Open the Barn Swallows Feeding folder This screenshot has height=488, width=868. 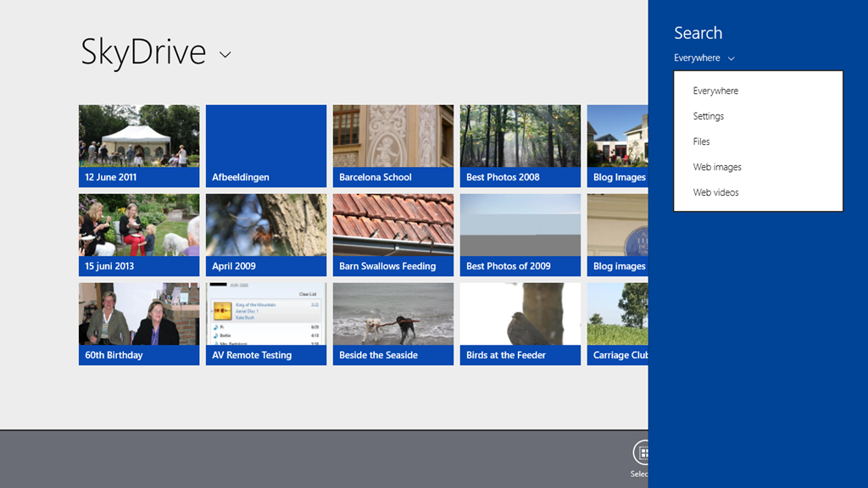pos(393,234)
